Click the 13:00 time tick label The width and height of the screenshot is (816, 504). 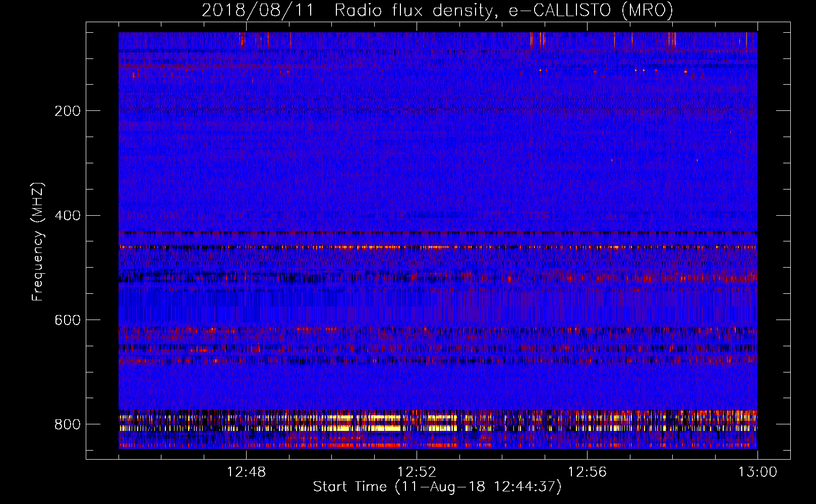pyautogui.click(x=757, y=472)
